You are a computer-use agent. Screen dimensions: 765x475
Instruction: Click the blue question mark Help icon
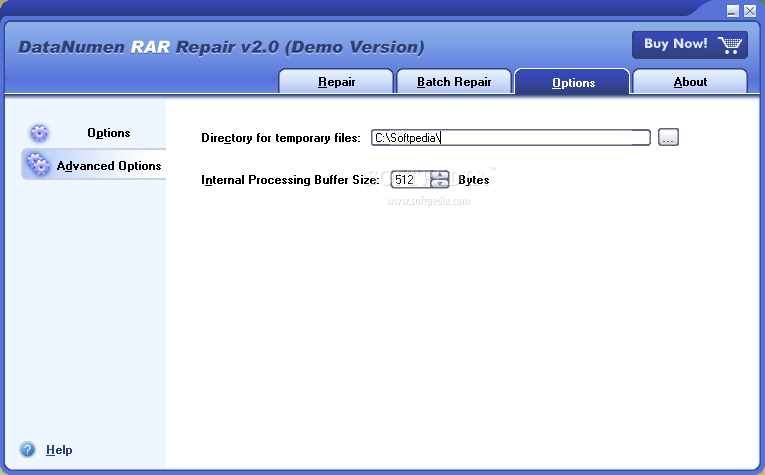[x=28, y=450]
